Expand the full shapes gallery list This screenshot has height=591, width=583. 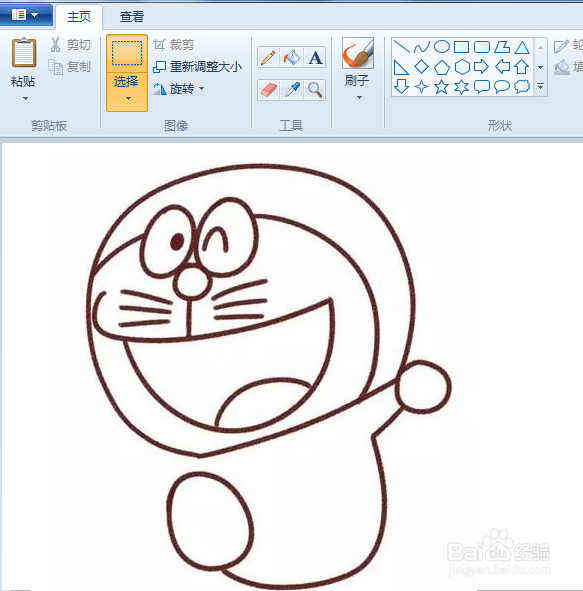tap(540, 87)
